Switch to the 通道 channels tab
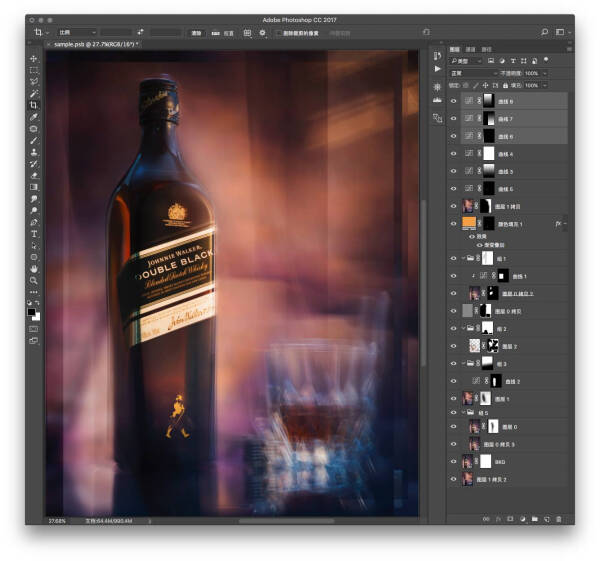 pyautogui.click(x=470, y=49)
